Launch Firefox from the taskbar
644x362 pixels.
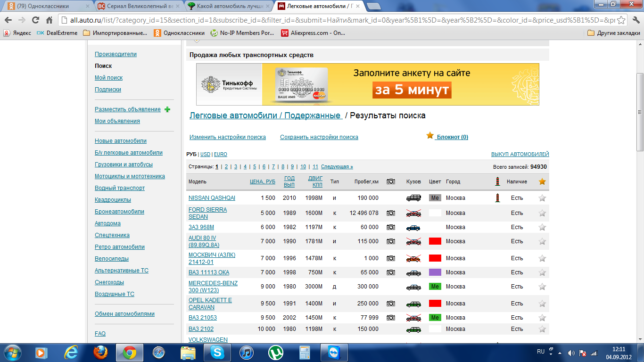click(x=100, y=352)
